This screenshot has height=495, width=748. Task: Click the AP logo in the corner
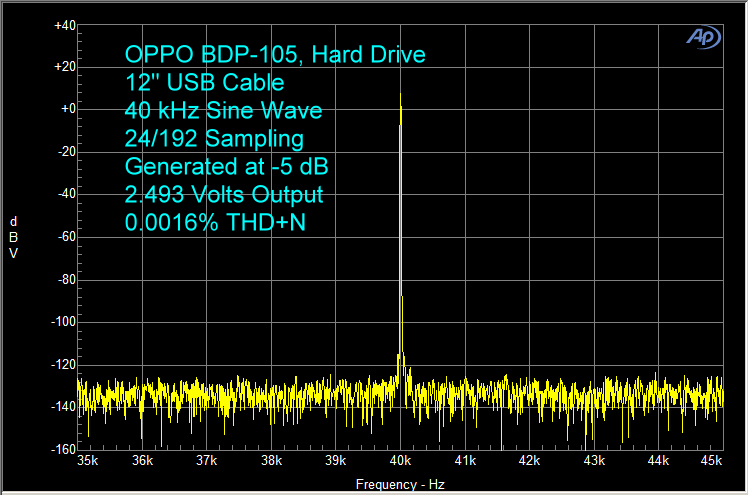coord(701,36)
